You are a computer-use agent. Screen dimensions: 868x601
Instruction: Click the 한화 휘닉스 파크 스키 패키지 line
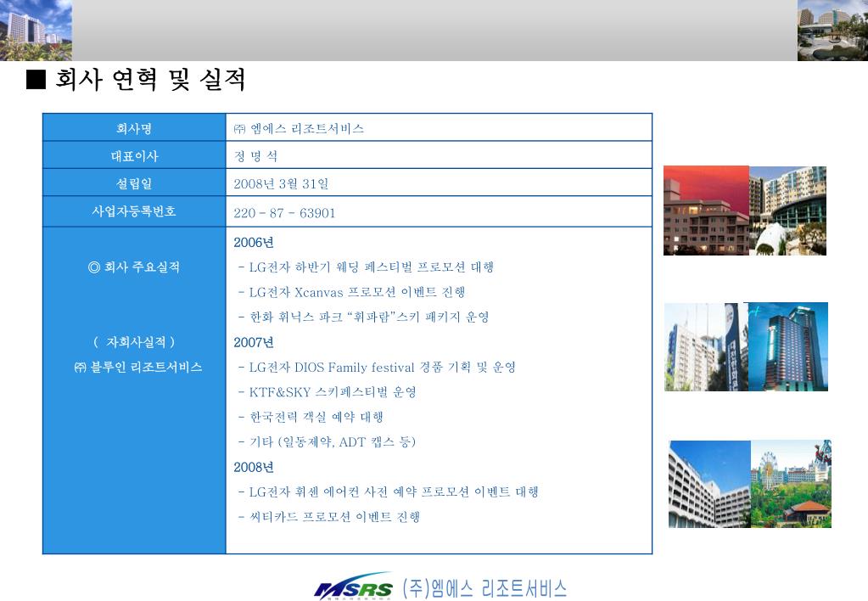point(364,317)
